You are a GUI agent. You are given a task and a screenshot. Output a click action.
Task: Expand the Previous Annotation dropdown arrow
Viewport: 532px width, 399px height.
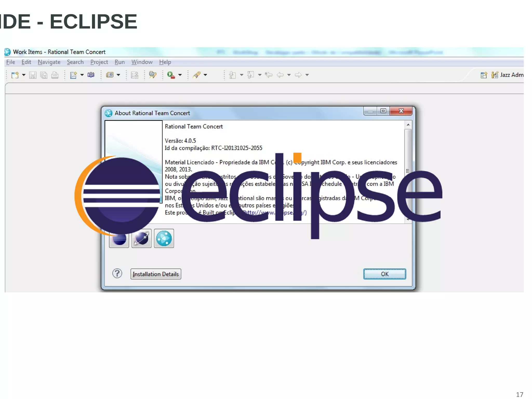pos(260,75)
